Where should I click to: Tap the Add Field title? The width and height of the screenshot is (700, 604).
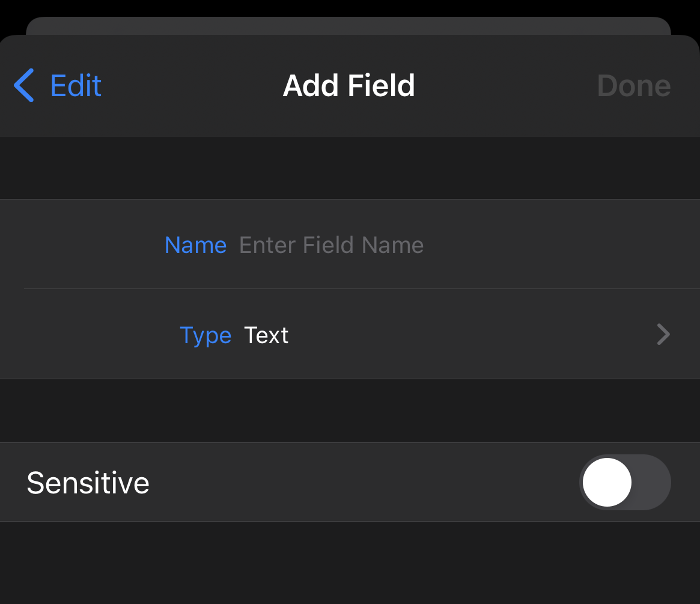[348, 85]
